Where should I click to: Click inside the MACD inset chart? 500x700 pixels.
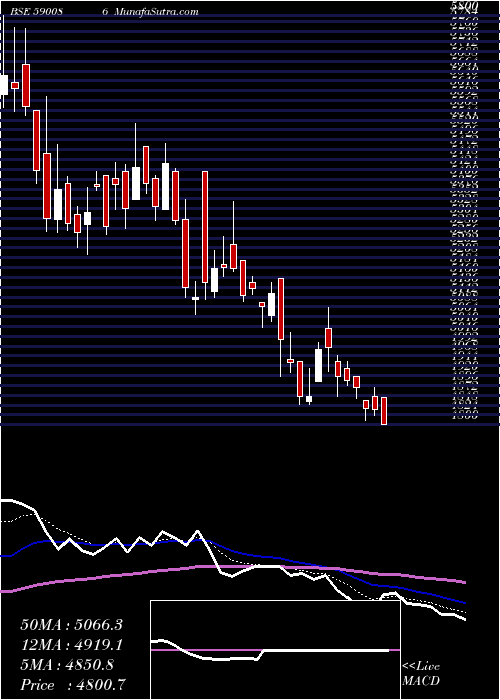[275, 650]
